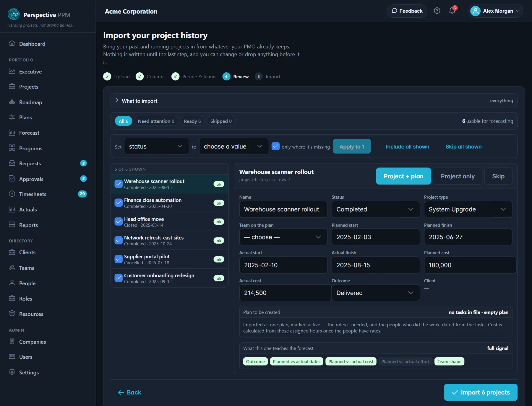Open the Approvals check icon
The image size is (532, 406).
(x=12, y=178)
